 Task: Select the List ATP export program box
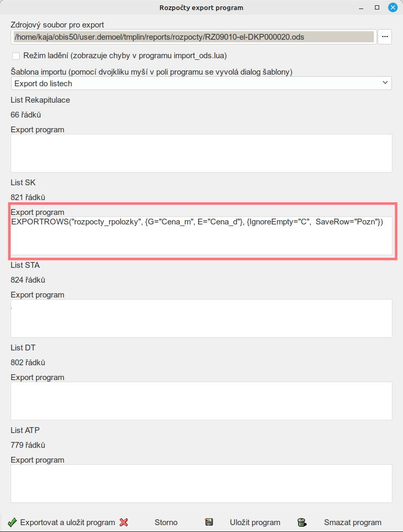pyautogui.click(x=201, y=483)
